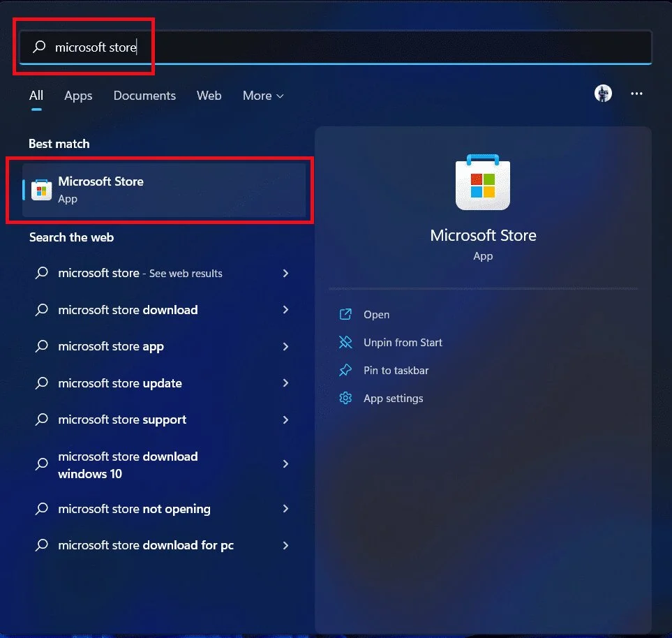Screen dimensions: 672x638
Task: Expand arrow for 'microsoft store - See web results'
Action: 286,273
